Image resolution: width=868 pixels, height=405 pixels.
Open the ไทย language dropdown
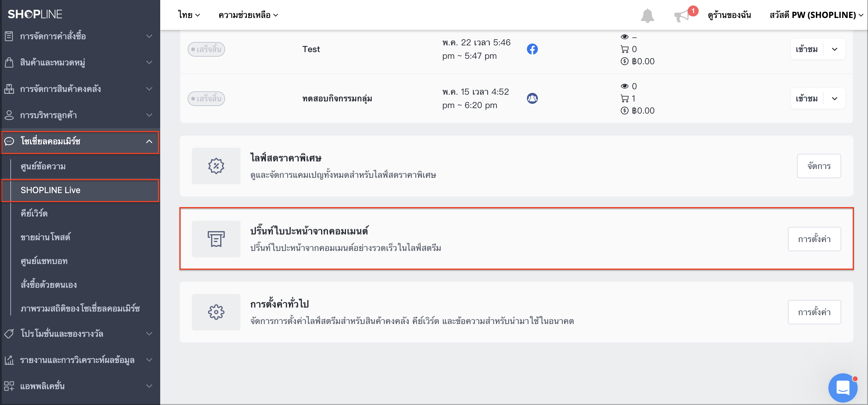[189, 15]
